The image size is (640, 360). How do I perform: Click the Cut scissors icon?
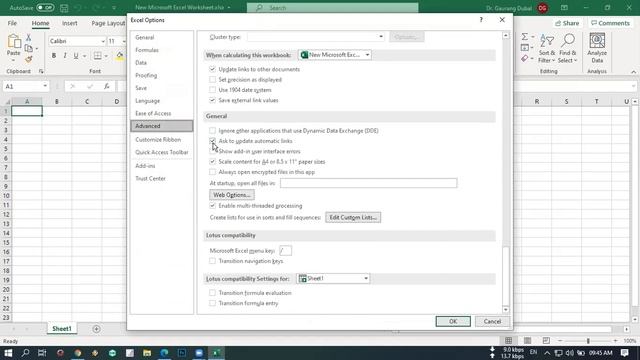click(29, 37)
